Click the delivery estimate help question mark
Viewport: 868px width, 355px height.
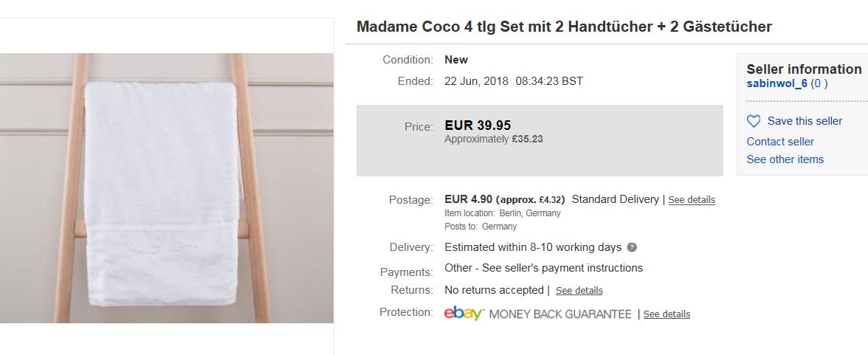pos(632,247)
